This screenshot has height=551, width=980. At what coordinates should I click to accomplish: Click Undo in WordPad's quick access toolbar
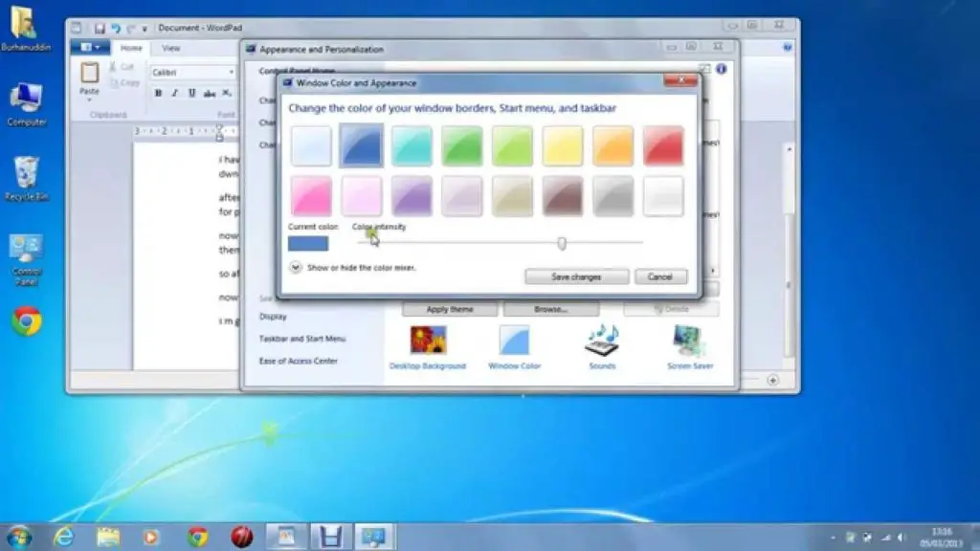(x=116, y=28)
